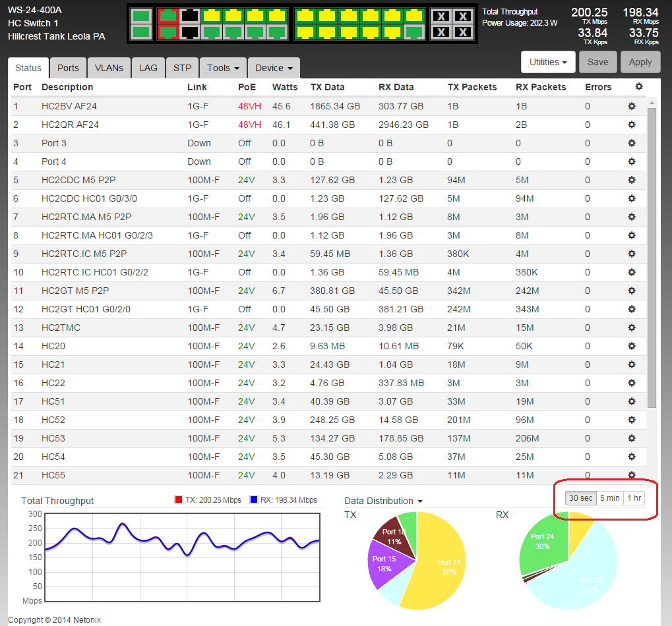Screen dimensions: 672x626
Task: Open gear menu for HC2CDC HC01 G0/3/0
Action: (x=632, y=198)
